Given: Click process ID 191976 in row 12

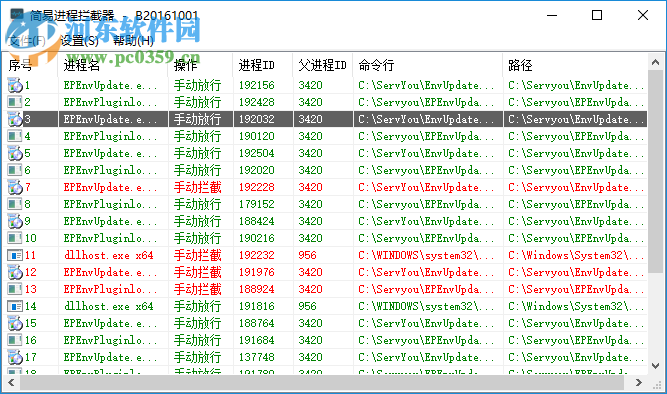Looking at the screenshot, I should (257, 272).
